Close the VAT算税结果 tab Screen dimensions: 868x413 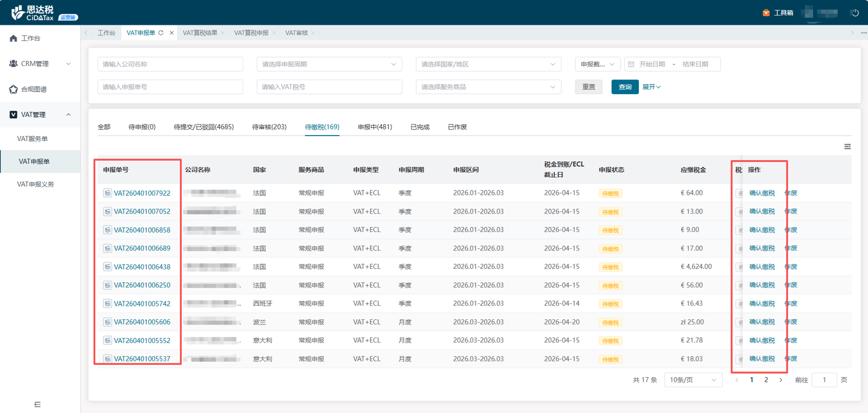(222, 33)
